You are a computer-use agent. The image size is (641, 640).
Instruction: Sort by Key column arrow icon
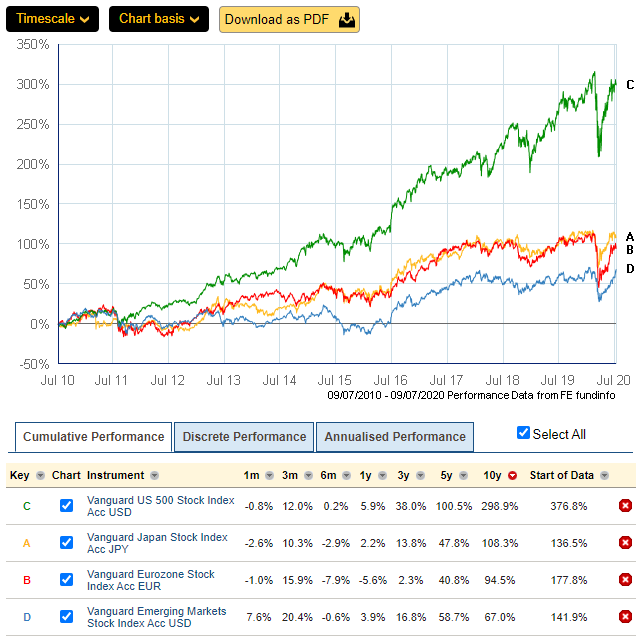click(40, 475)
